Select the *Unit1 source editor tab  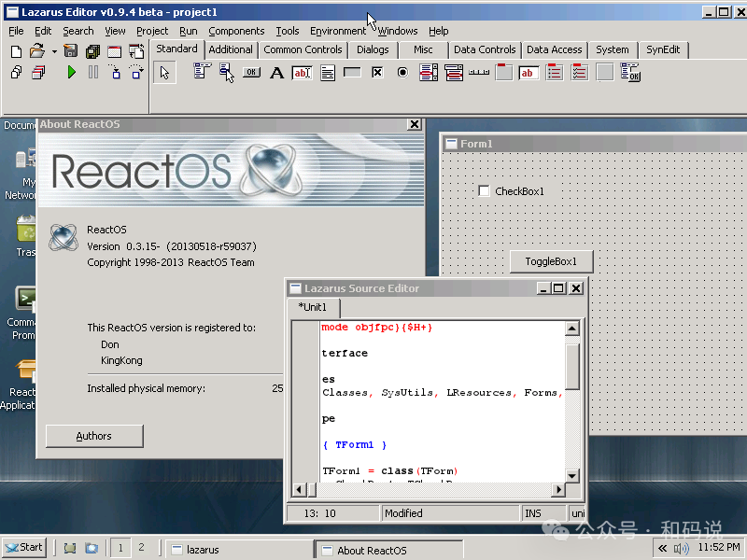313,307
